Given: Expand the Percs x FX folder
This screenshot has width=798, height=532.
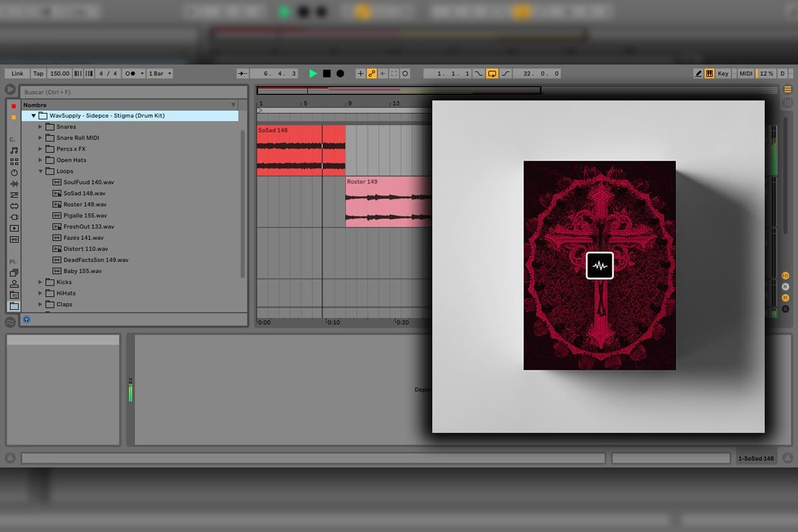Looking at the screenshot, I should (41, 149).
